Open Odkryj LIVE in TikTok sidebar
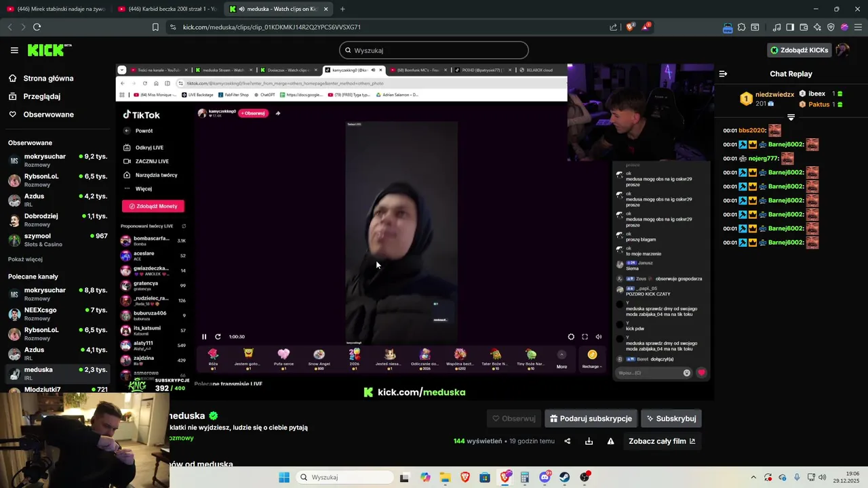The width and height of the screenshot is (868, 488). (144, 148)
